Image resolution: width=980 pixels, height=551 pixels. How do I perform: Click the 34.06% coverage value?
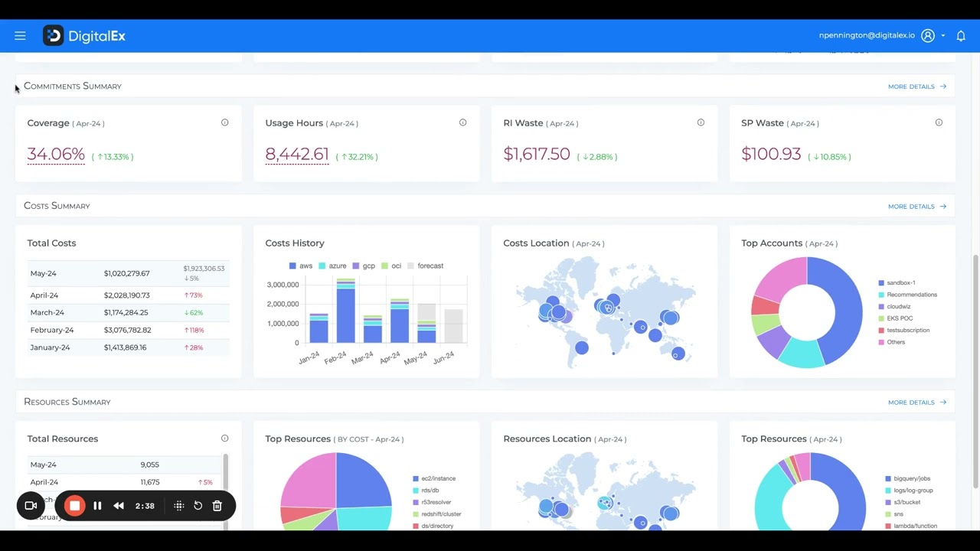click(56, 155)
